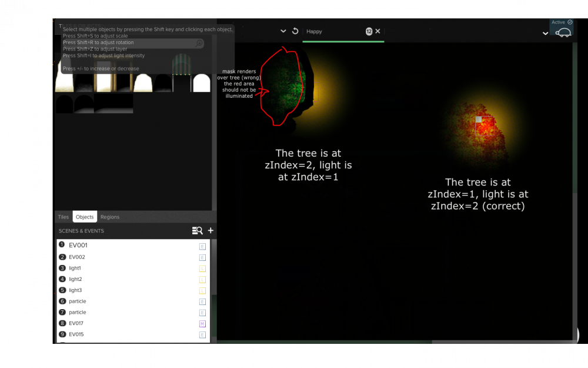
Task: Click the E type badge for EV015
Action: pos(202,335)
